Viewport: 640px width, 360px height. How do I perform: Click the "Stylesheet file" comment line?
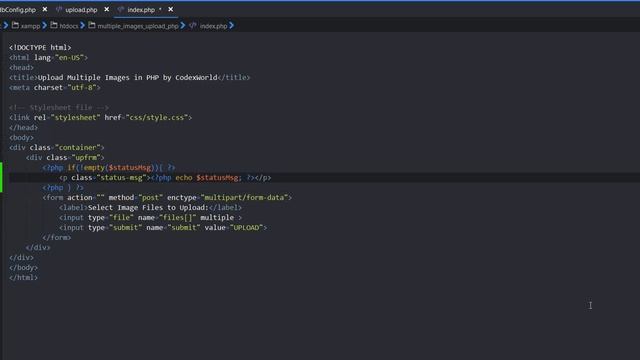(59, 107)
